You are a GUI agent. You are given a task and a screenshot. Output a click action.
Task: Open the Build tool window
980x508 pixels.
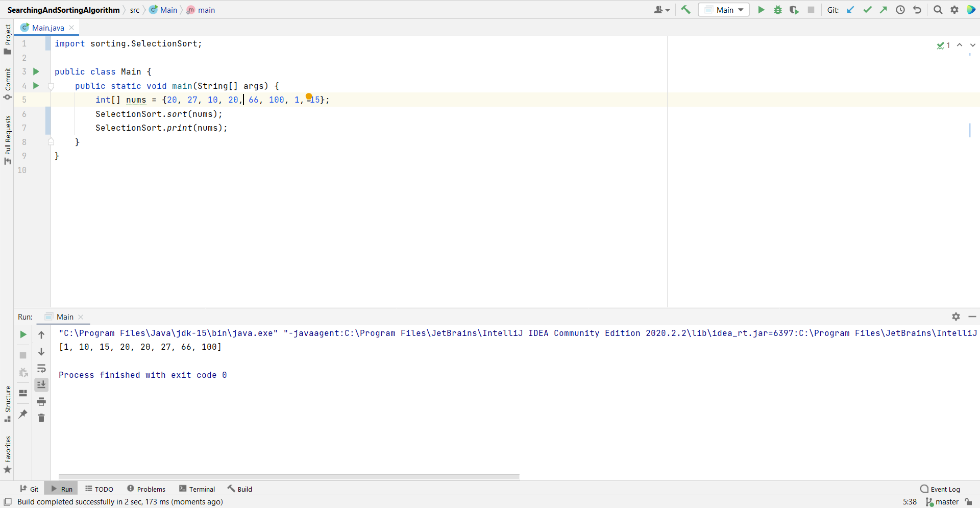coord(240,489)
